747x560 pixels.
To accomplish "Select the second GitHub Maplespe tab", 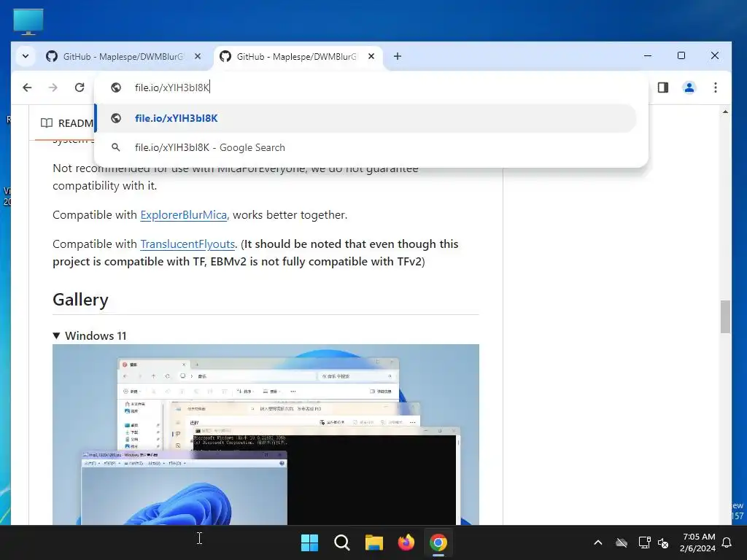I will (x=298, y=57).
